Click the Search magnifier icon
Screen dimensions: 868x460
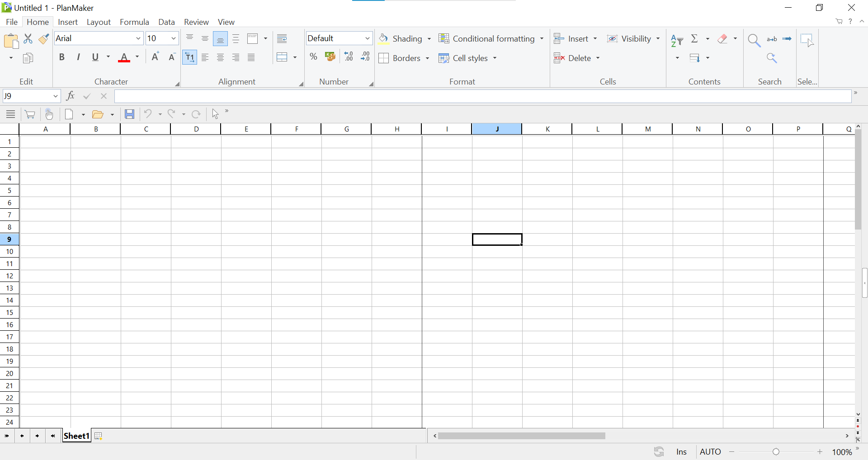click(x=754, y=40)
